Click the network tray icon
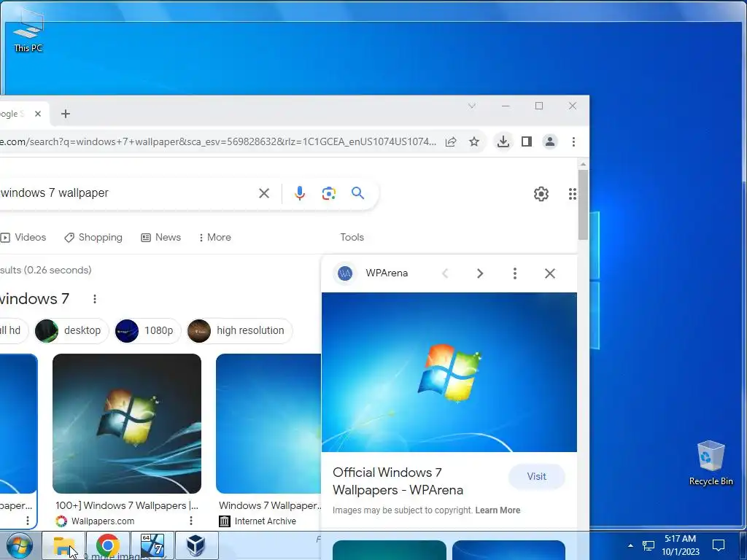 pos(649,545)
